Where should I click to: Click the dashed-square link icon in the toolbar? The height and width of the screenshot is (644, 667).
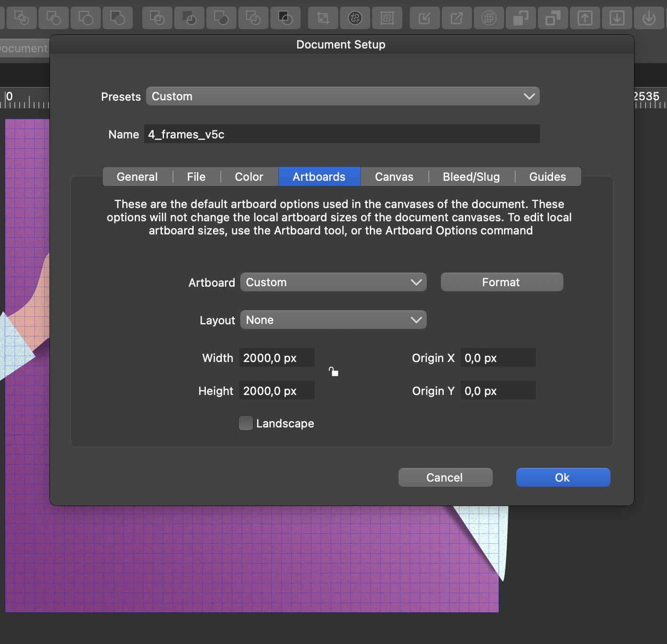point(387,18)
